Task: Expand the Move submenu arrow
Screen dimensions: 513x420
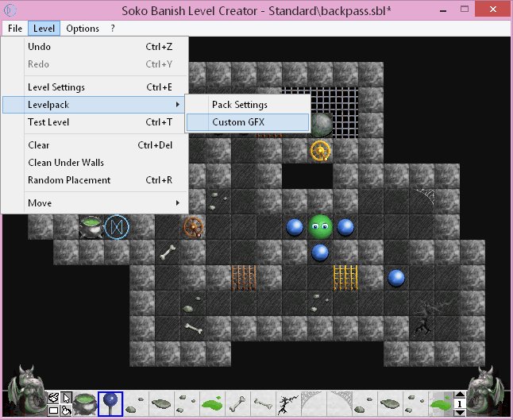Action: [178, 202]
